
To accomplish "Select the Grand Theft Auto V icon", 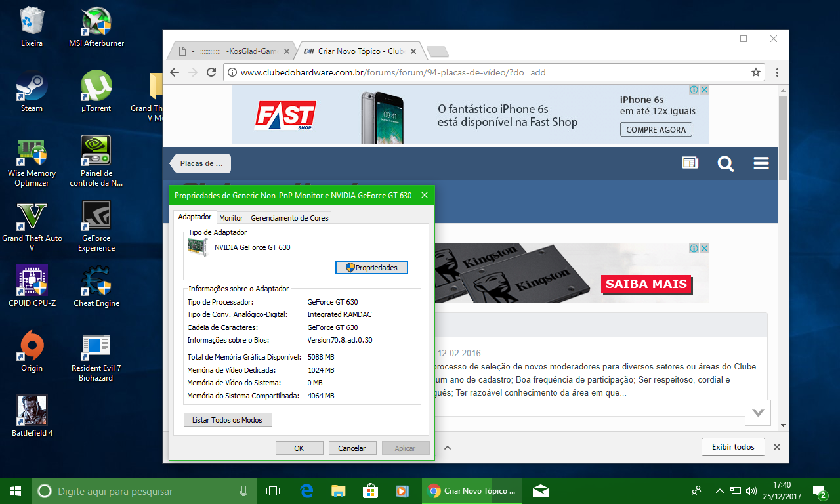I will (x=31, y=226).
